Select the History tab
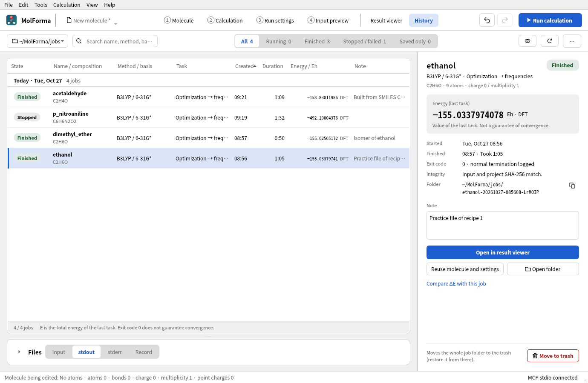The width and height of the screenshot is (588, 383). (x=424, y=20)
